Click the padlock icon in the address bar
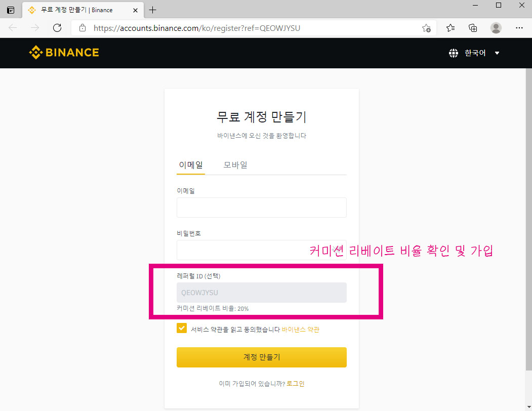This screenshot has width=532, height=411. (x=82, y=28)
